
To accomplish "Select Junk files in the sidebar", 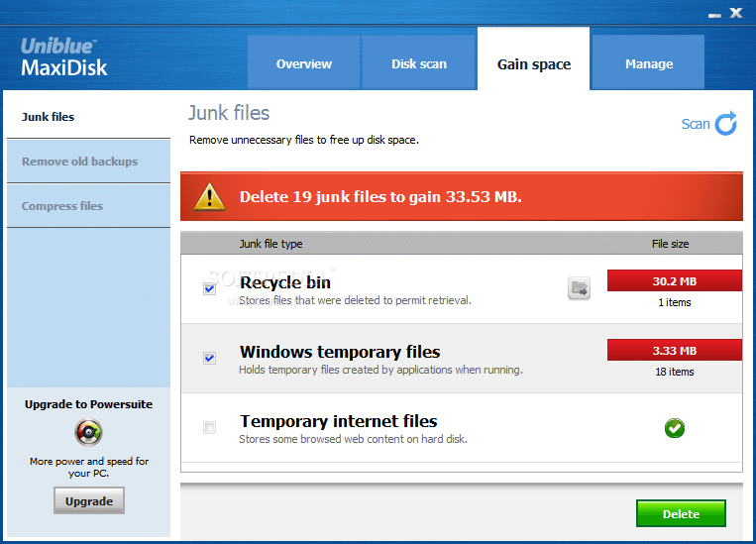I will tap(89, 117).
